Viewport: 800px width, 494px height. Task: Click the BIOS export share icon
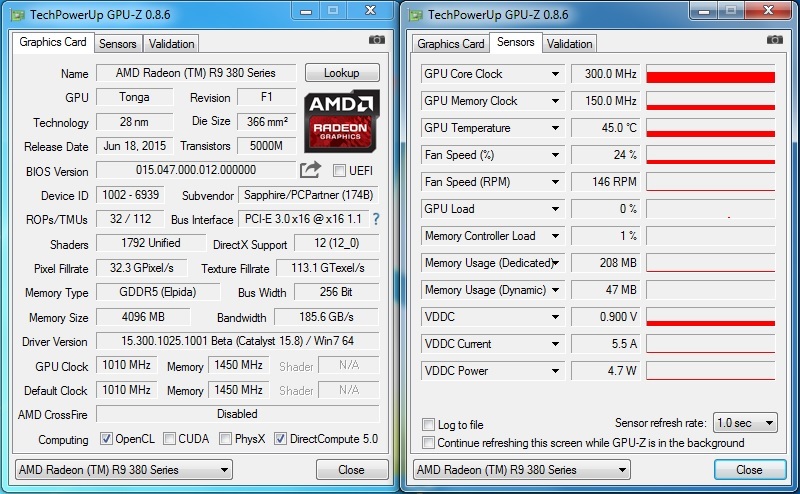coord(310,170)
